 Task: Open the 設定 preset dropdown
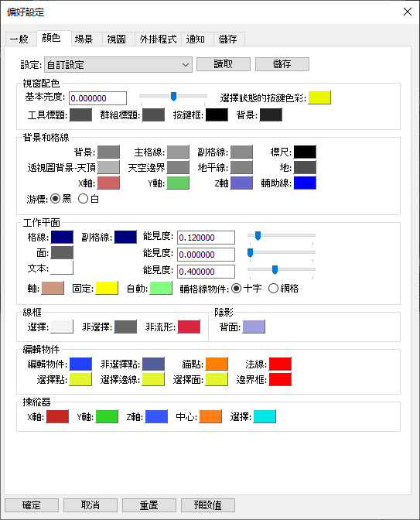tap(118, 65)
